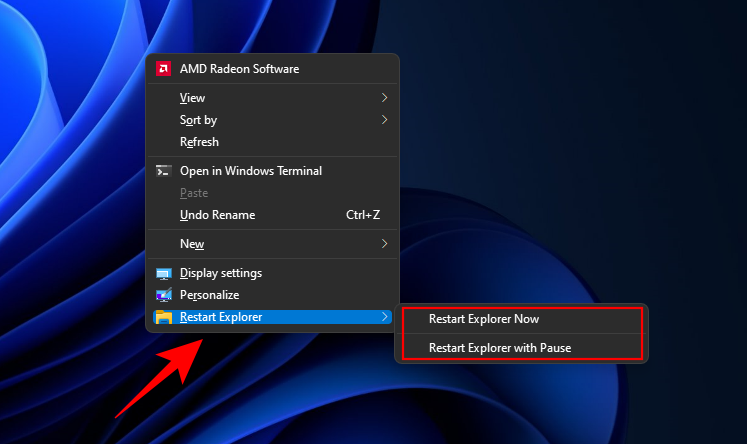Click the Windows Terminal icon

tap(163, 171)
